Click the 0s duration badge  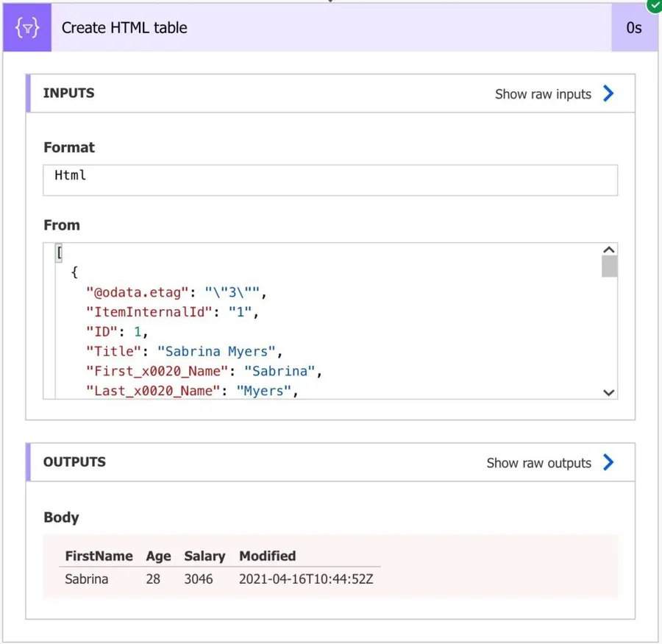633,28
